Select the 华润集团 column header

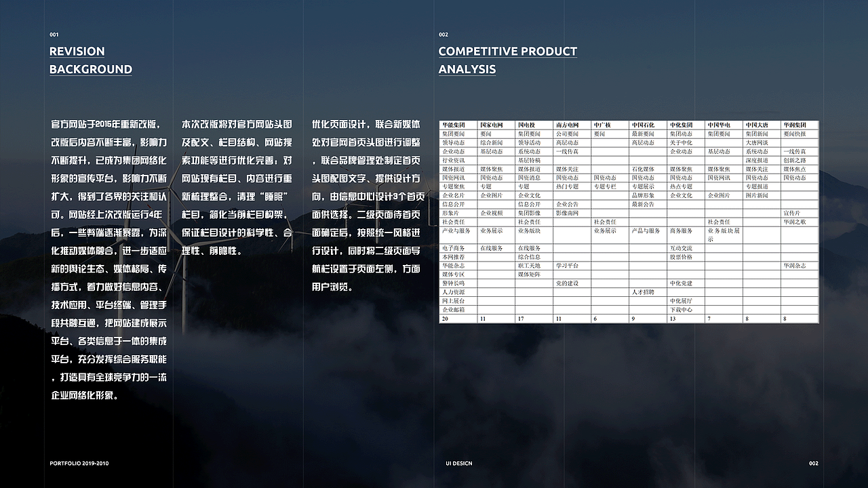click(x=800, y=125)
